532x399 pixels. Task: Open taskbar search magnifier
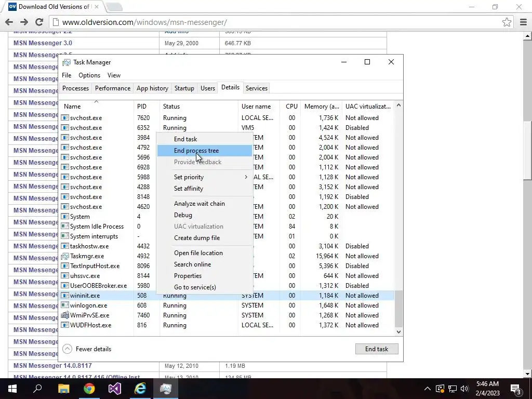[x=37, y=388]
